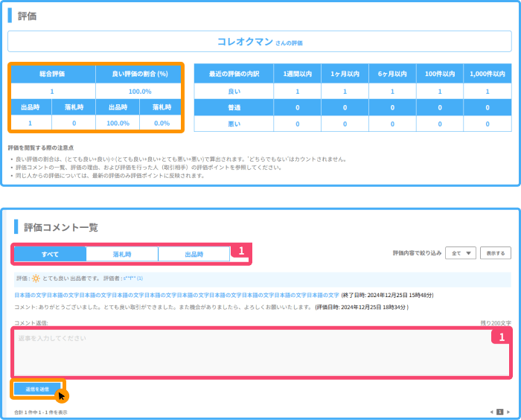
Task: Click the 100.0% 出品時 percentage value
Action: point(118,123)
